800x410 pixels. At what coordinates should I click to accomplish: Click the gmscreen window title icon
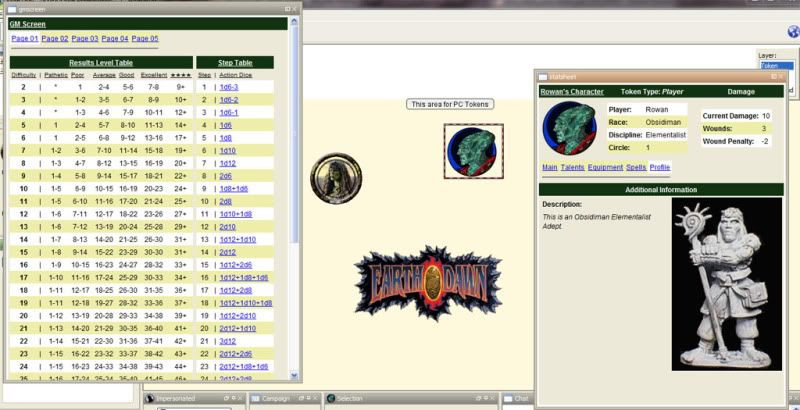pos(12,9)
